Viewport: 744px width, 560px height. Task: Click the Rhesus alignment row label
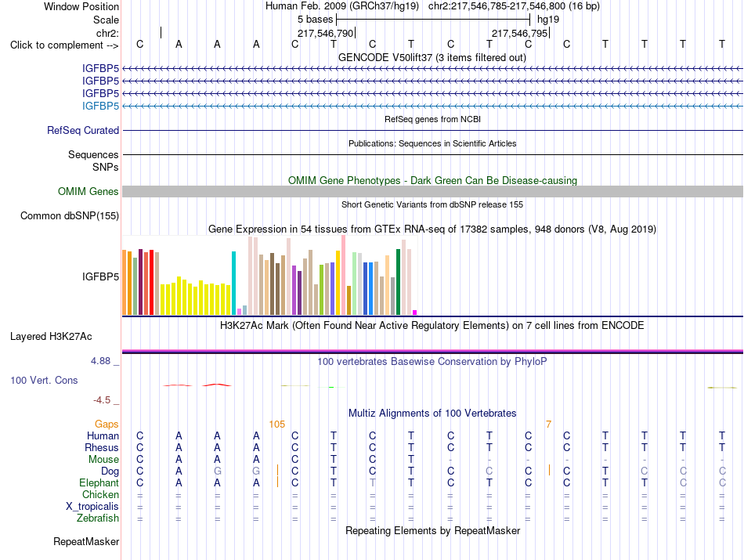coord(102,447)
